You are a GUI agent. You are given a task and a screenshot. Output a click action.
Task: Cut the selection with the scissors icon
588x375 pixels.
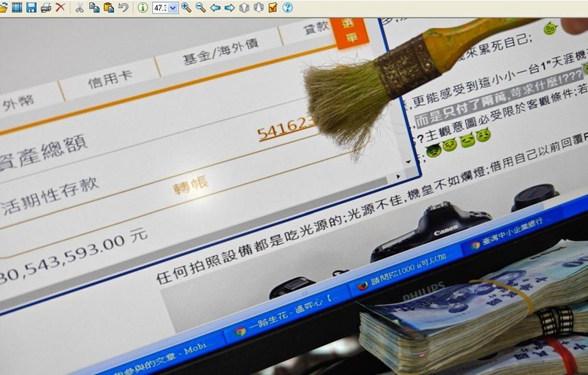[79, 8]
